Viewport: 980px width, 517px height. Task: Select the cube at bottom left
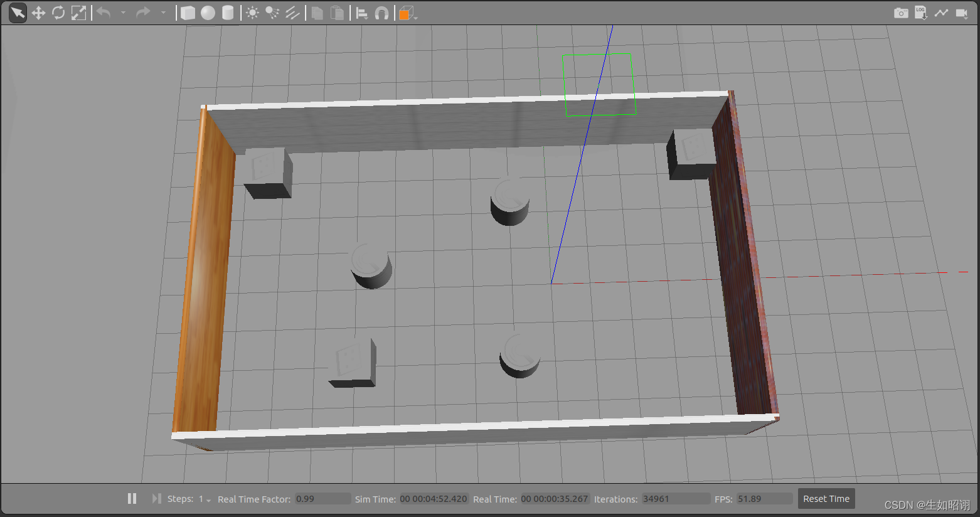[x=353, y=363]
